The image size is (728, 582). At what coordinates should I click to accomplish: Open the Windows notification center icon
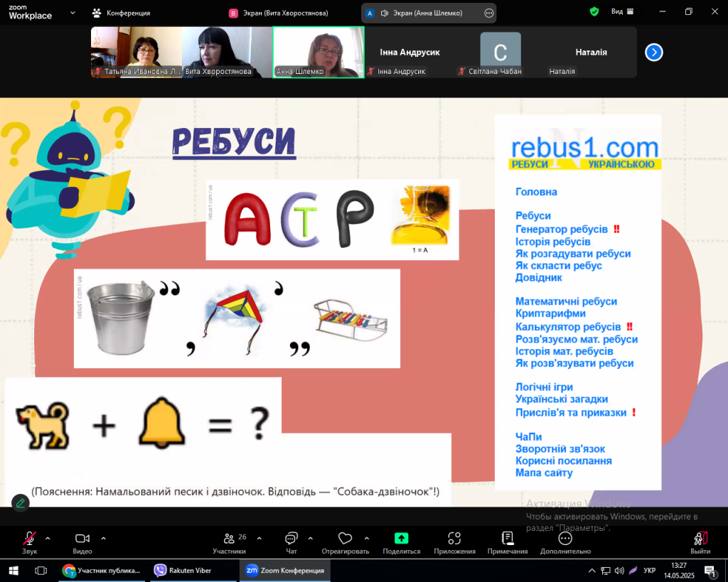(x=710, y=571)
